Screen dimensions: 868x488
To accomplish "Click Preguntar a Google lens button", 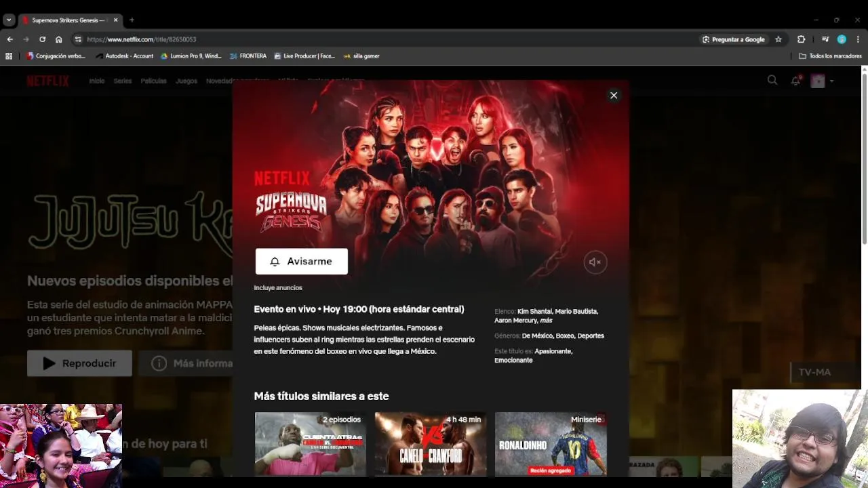I will pos(734,39).
